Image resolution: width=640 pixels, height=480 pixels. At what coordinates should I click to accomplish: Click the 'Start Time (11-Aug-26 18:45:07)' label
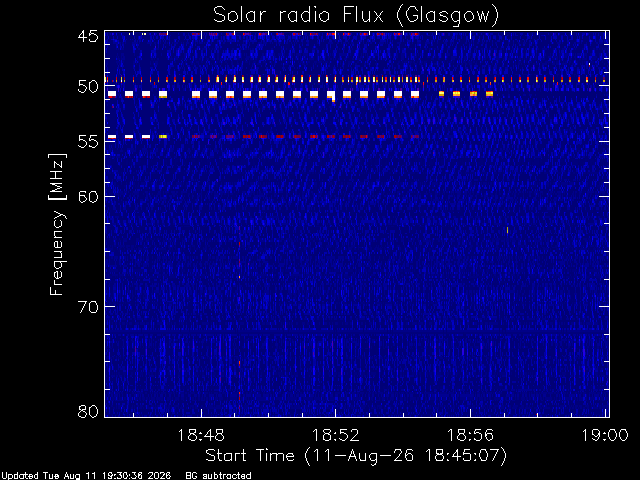pyautogui.click(x=356, y=456)
